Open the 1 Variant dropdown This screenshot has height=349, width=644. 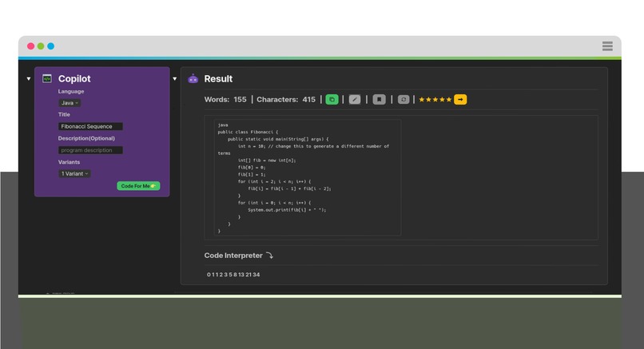click(74, 173)
